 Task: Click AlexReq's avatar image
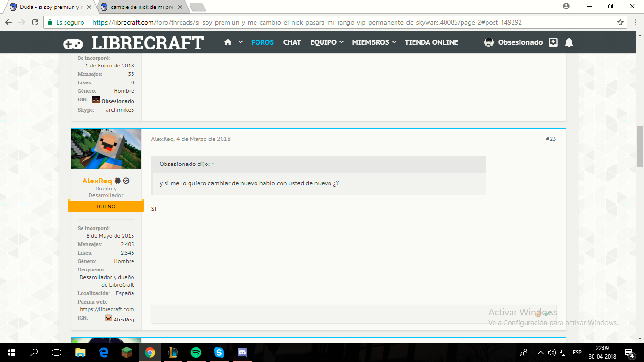pos(106,148)
